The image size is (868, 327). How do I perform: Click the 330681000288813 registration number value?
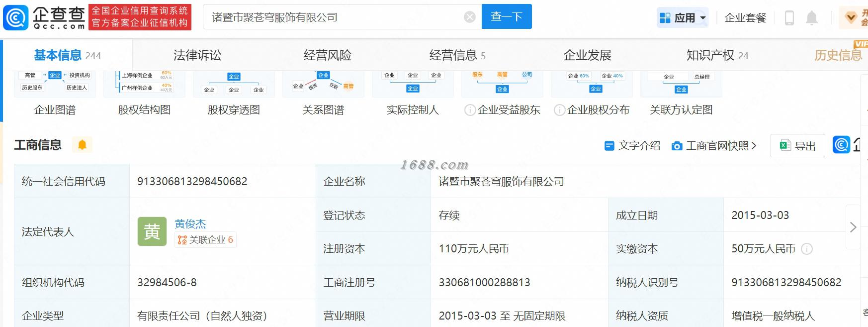click(x=484, y=282)
